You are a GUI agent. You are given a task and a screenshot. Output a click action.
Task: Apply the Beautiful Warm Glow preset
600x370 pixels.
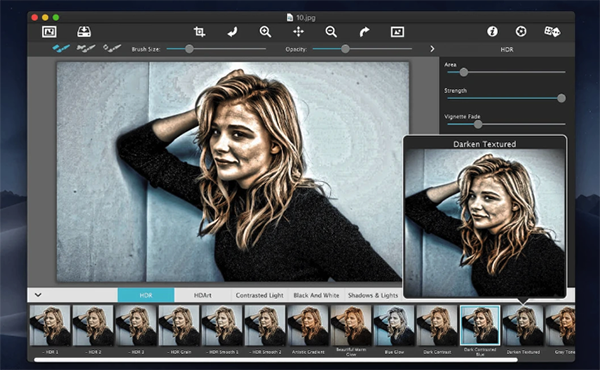click(x=351, y=325)
